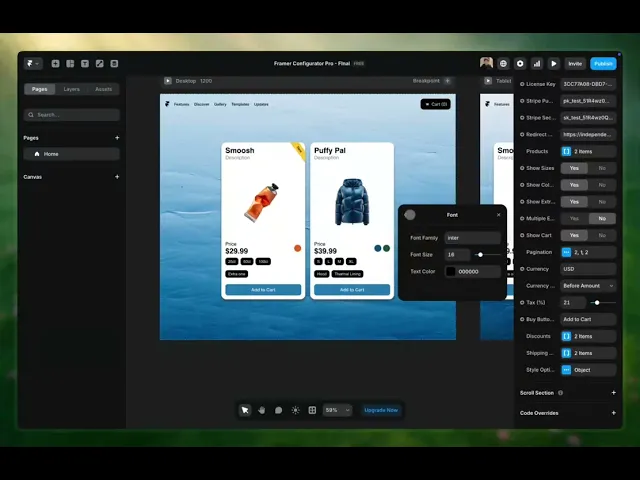640x480 pixels.
Task: Open the user avatar in the top bar
Action: (487, 63)
